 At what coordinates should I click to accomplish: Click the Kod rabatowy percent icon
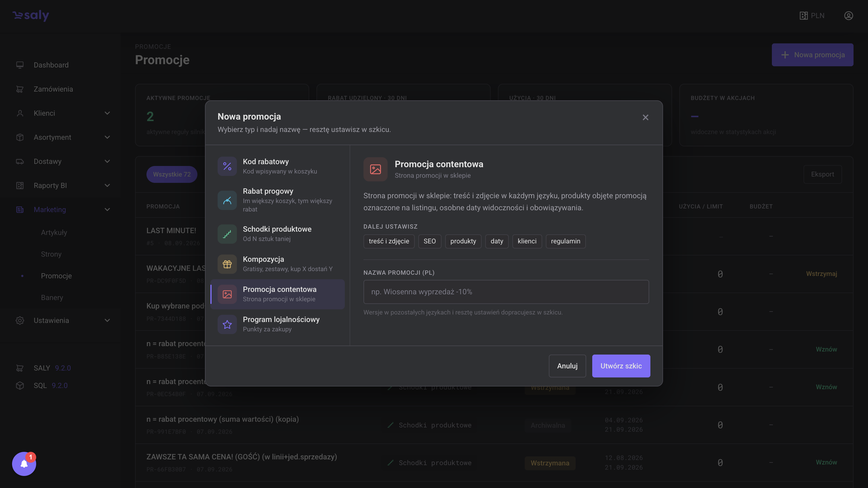[x=227, y=166]
